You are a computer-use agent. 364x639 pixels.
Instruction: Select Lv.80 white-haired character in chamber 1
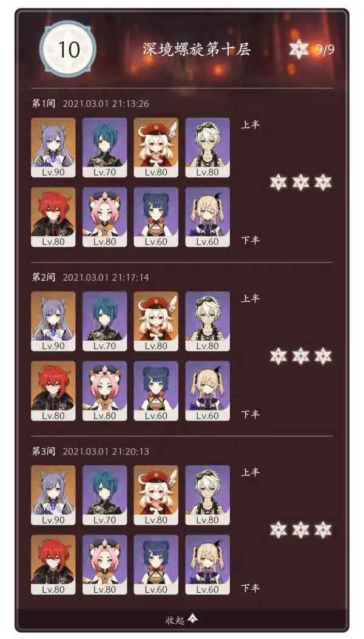click(x=207, y=148)
